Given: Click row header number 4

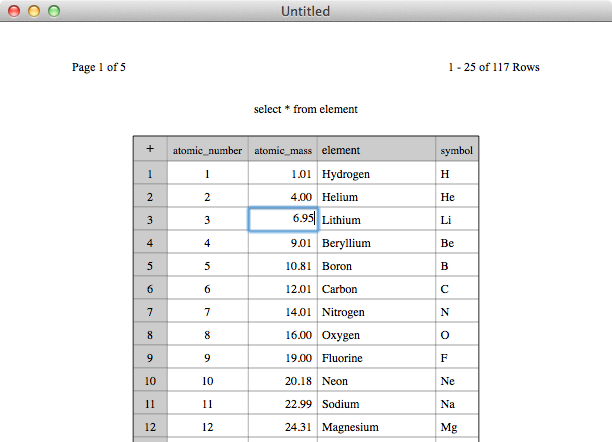Looking at the screenshot, I should tap(150, 242).
